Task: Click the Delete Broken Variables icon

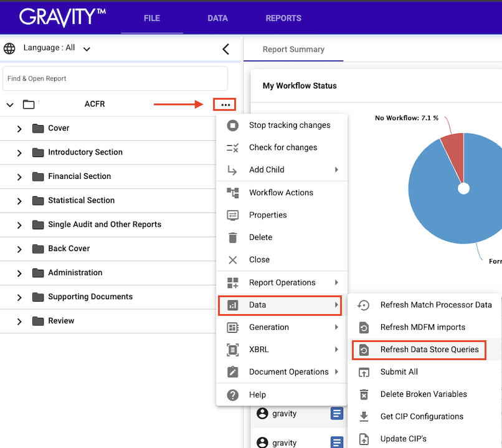Action: click(x=364, y=394)
